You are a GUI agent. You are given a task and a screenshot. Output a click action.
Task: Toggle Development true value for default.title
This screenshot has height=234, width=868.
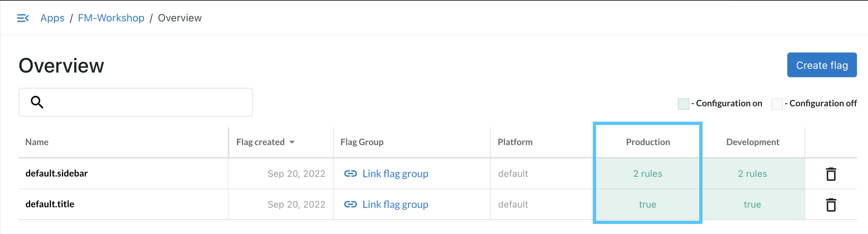(x=752, y=204)
